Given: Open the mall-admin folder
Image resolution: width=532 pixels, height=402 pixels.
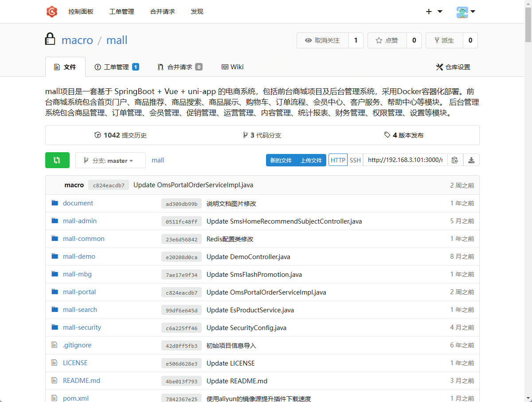Looking at the screenshot, I should (79, 221).
